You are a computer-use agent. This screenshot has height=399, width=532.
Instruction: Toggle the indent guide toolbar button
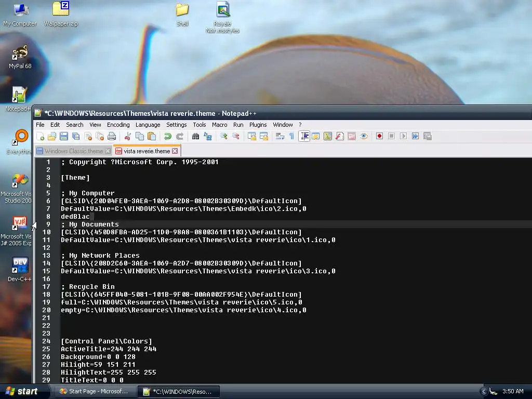pyautogui.click(x=304, y=137)
